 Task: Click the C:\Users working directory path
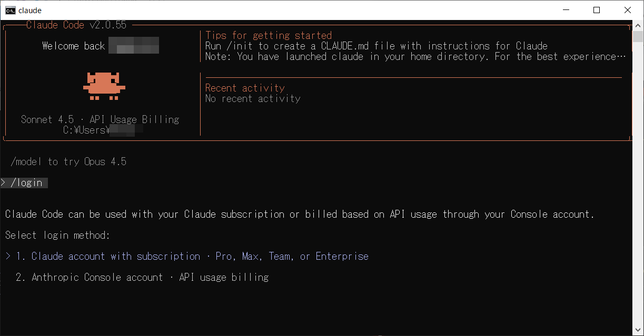pos(87,130)
